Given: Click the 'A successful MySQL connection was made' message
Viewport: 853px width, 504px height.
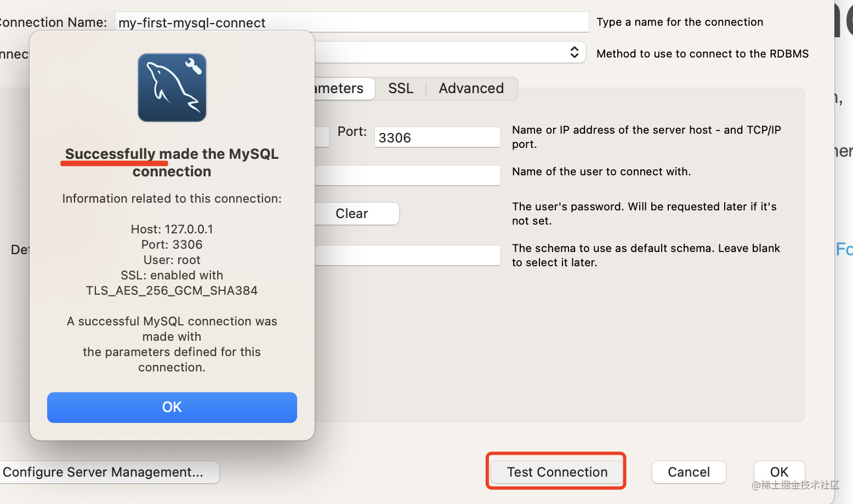Looking at the screenshot, I should tap(172, 344).
